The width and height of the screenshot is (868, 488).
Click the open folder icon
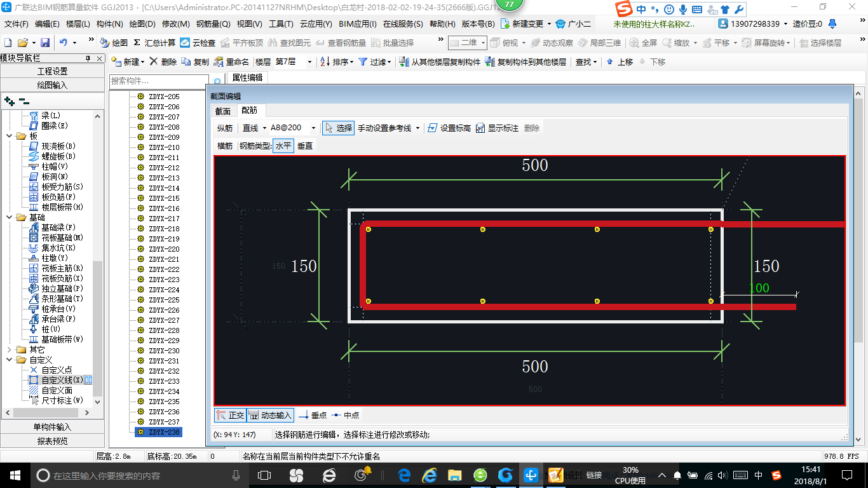click(22, 43)
